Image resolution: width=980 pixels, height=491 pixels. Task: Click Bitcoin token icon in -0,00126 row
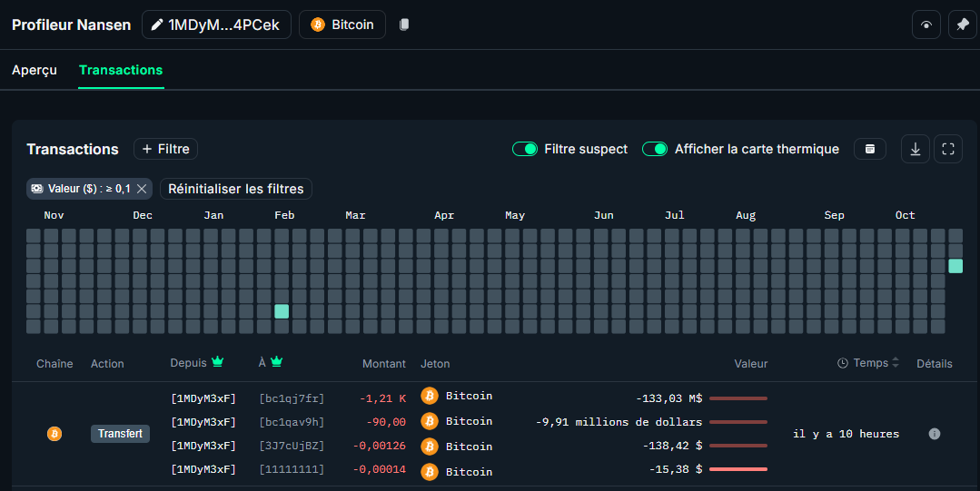point(430,446)
